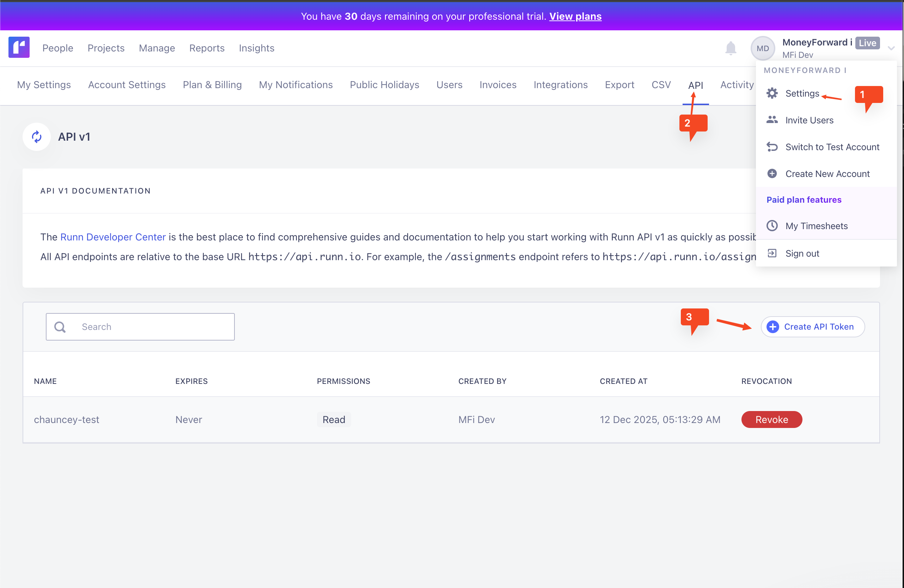
Task: Open the Reports navigation menu
Action: [x=207, y=48]
